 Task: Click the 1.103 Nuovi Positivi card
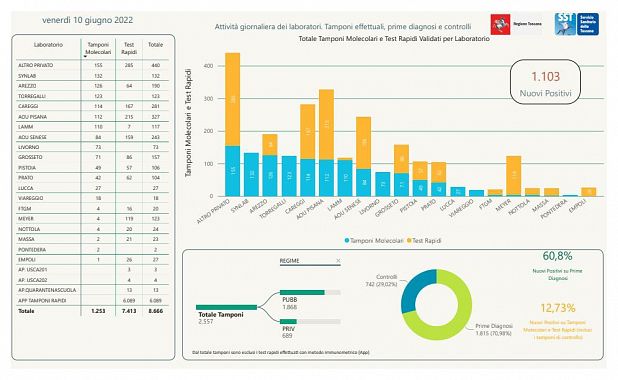(x=545, y=82)
